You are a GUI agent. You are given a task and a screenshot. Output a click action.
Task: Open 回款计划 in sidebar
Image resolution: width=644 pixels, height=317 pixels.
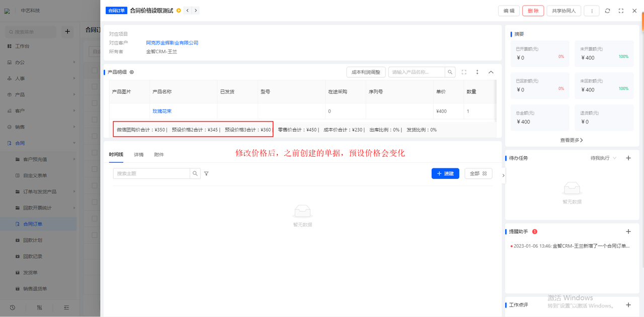tap(38, 240)
